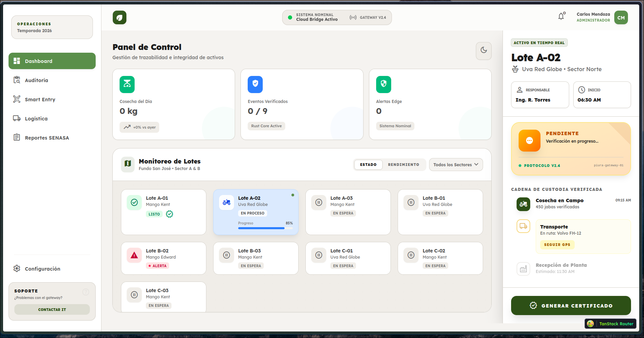Image resolution: width=644 pixels, height=338 pixels.
Task: Open the TanStack Router devtools badge
Action: click(x=611, y=324)
